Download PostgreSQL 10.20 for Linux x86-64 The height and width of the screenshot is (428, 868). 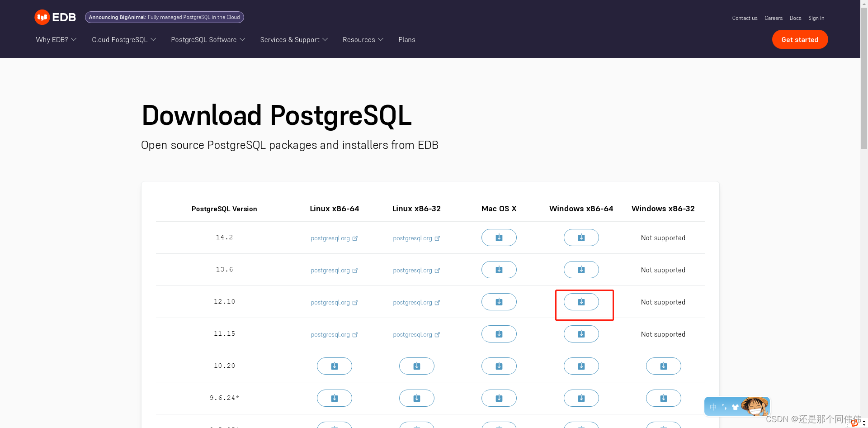tap(334, 366)
